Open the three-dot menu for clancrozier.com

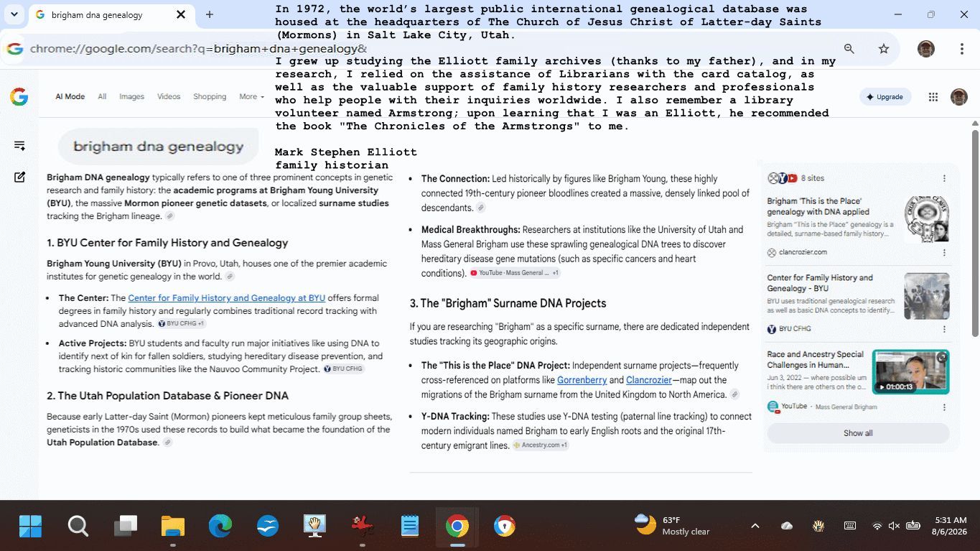[944, 252]
